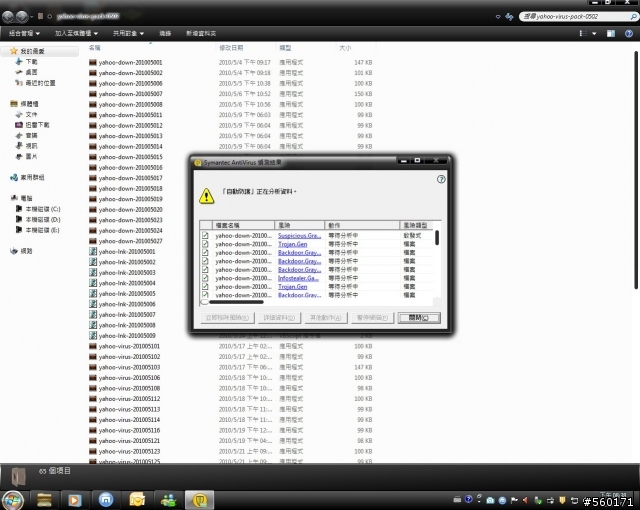Screen dimensions: 640x510
Task: Select the icon of file yahoo-virus-201005101
Action: pyautogui.click(x=93, y=346)
